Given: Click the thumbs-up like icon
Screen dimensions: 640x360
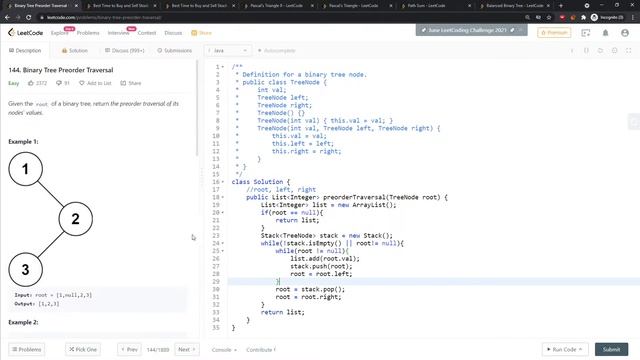Looking at the screenshot, I should click(31, 83).
